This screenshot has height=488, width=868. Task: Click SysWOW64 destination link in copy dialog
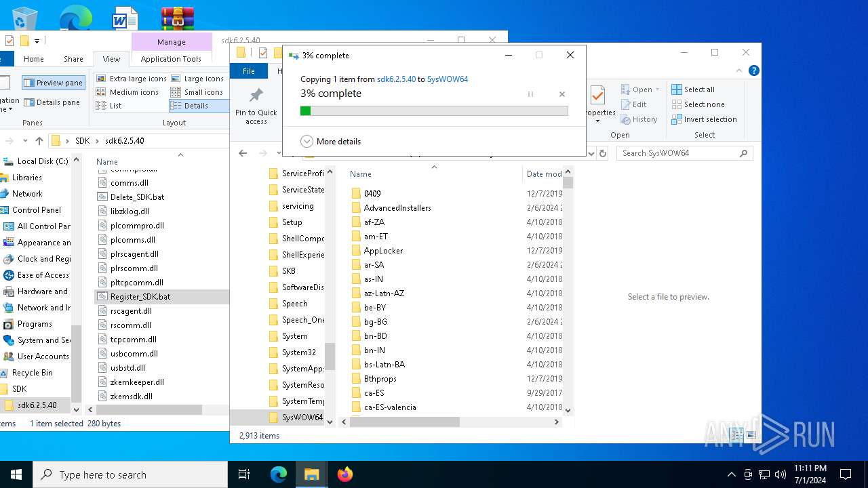pyautogui.click(x=448, y=79)
